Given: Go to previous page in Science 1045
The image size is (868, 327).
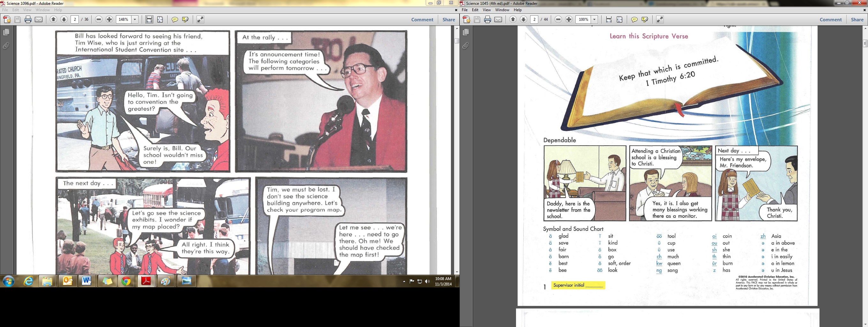Looking at the screenshot, I should (x=513, y=19).
